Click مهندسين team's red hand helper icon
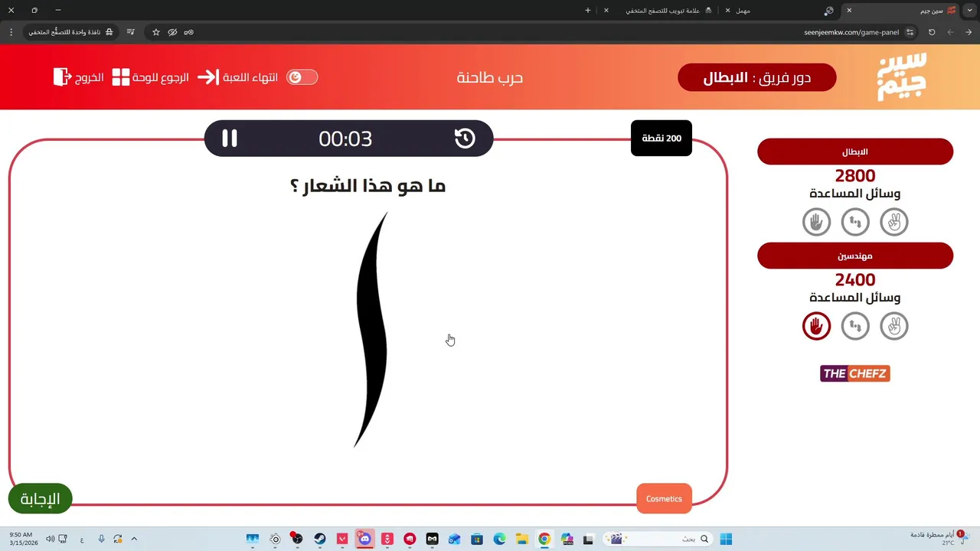 tap(816, 326)
